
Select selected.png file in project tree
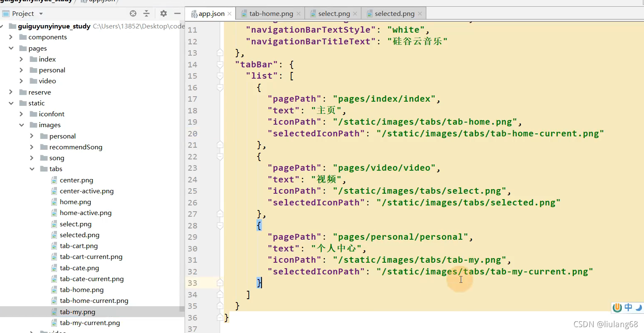80,235
